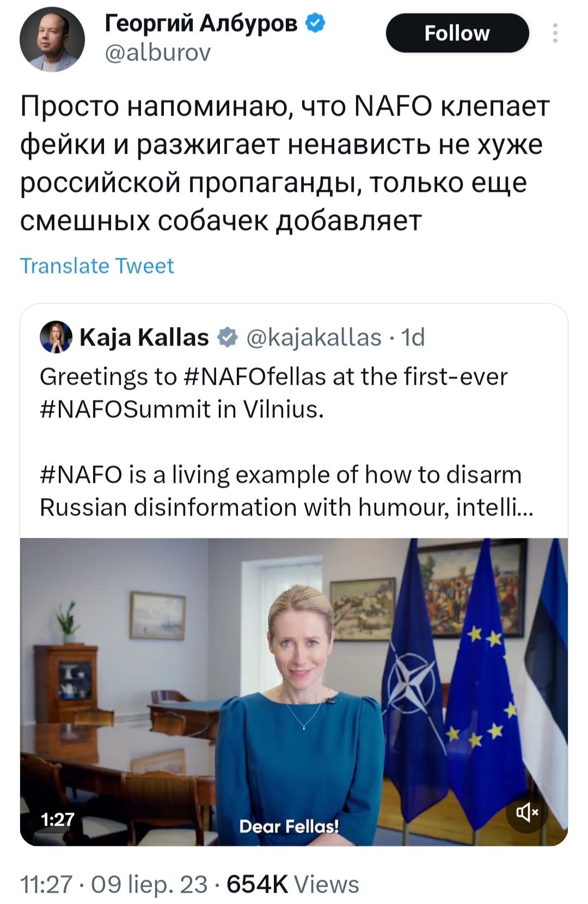Click the Георгий Албуров display name
The image size is (588, 904).
[201, 23]
